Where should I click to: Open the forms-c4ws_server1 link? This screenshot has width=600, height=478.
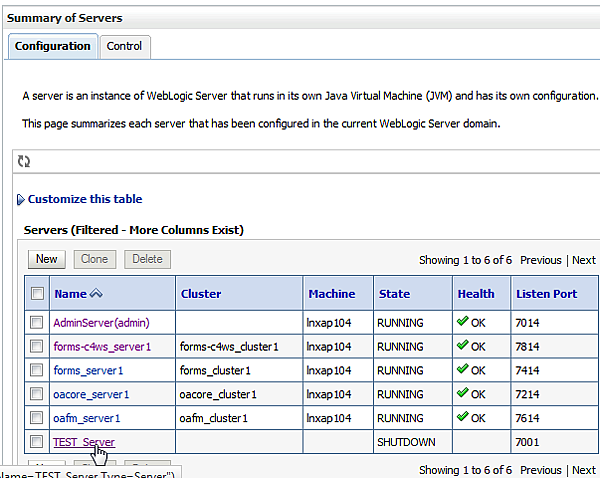click(102, 347)
